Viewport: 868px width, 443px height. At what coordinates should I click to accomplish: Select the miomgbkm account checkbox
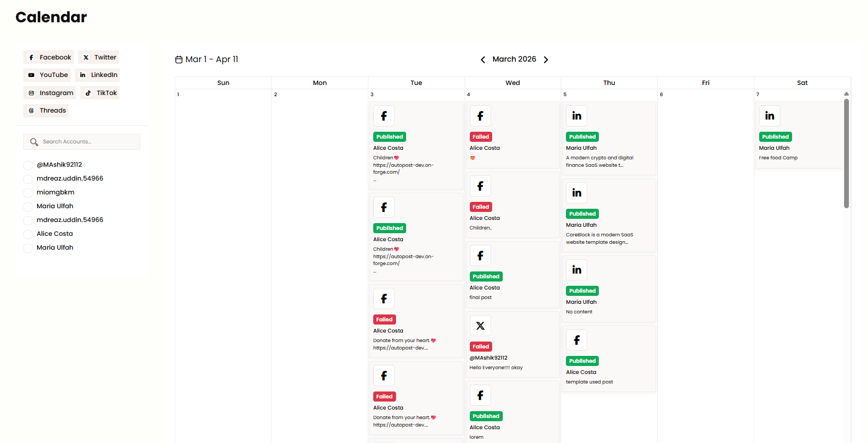[x=28, y=193]
